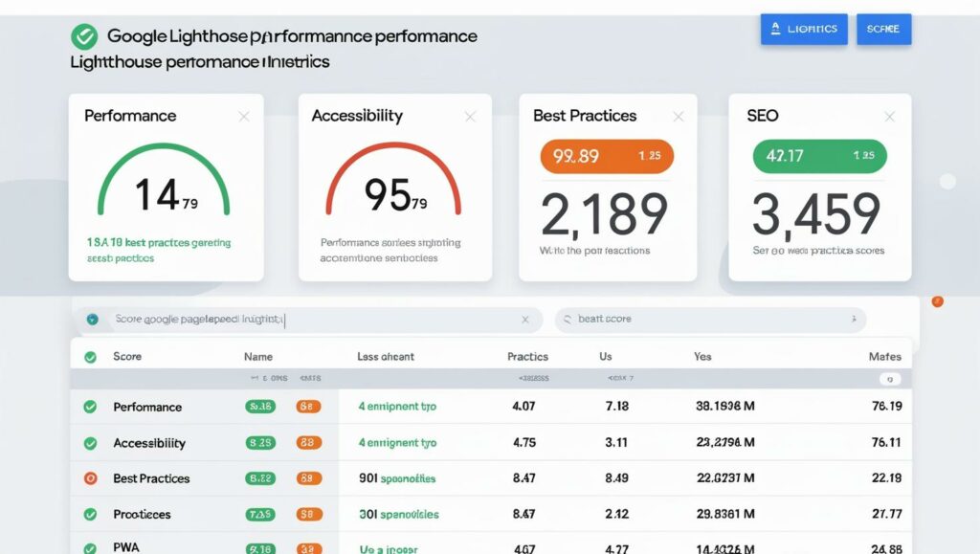Click the blue 'LIGHTICS' button in the header
This screenshot has height=554, width=980.
(x=804, y=29)
